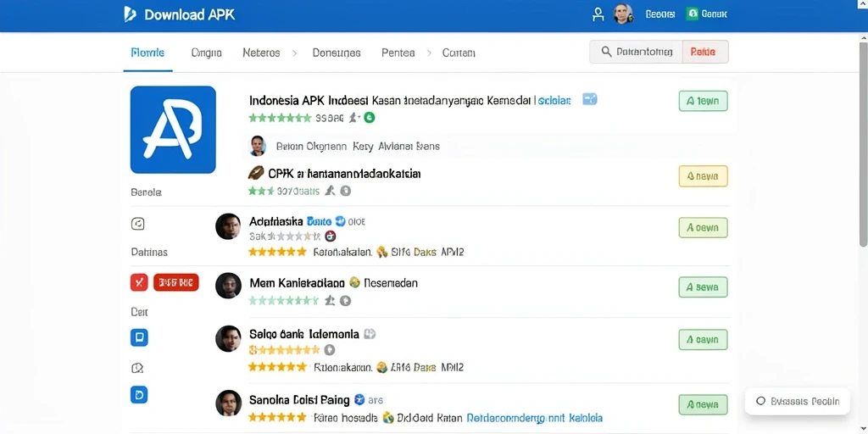Click the emoji icon before Slifé Daks

click(x=381, y=252)
